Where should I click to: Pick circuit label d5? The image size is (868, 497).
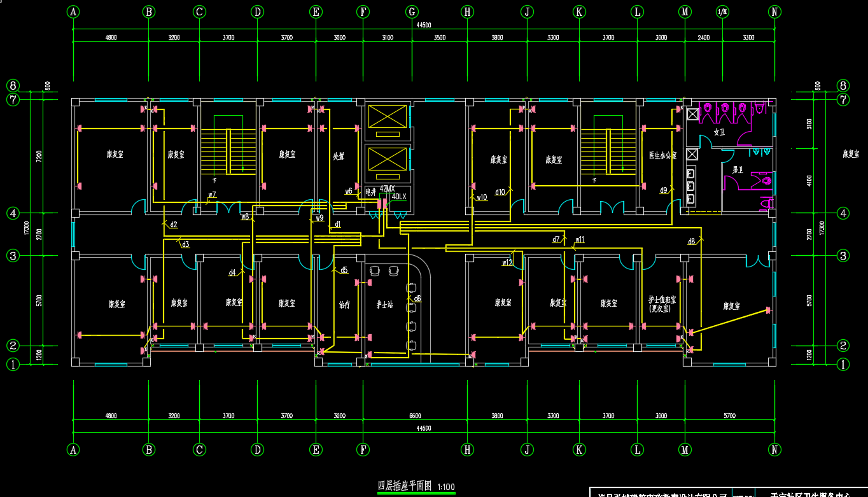[x=344, y=270]
